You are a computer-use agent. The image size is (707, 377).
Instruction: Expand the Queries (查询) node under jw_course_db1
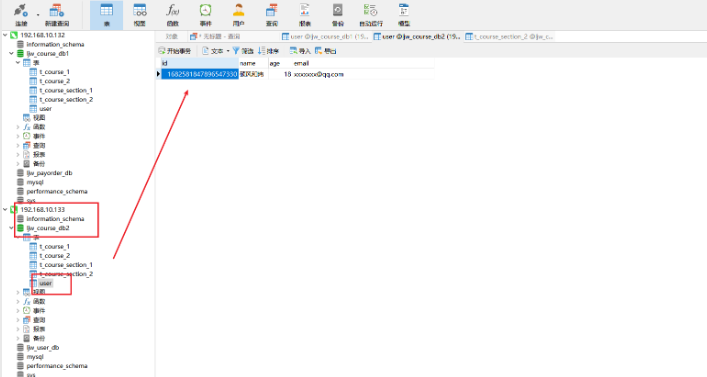(18, 145)
